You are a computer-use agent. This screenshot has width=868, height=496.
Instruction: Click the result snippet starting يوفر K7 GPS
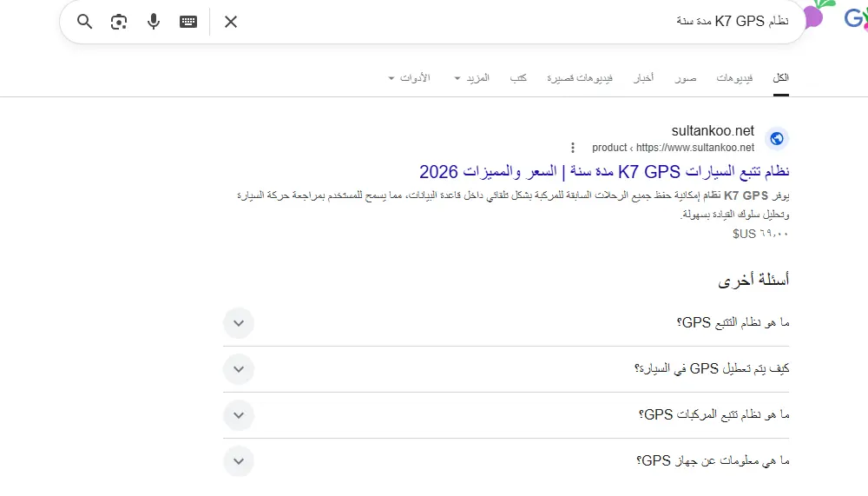513,204
